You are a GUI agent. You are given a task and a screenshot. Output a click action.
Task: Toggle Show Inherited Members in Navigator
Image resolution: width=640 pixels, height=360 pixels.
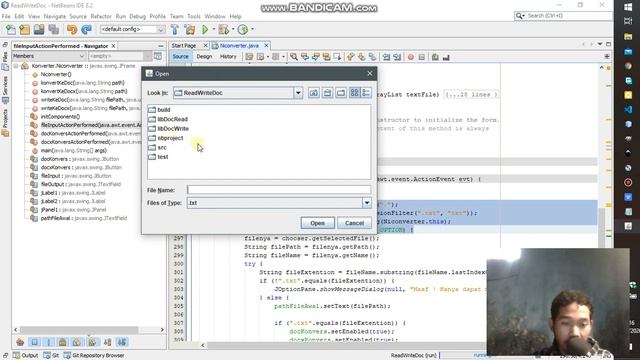20,342
